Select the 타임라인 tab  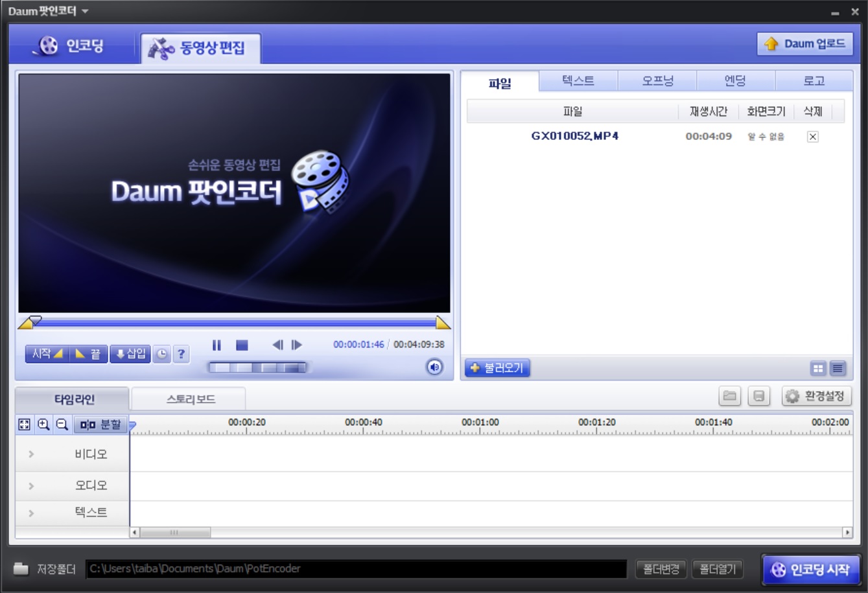pos(73,399)
